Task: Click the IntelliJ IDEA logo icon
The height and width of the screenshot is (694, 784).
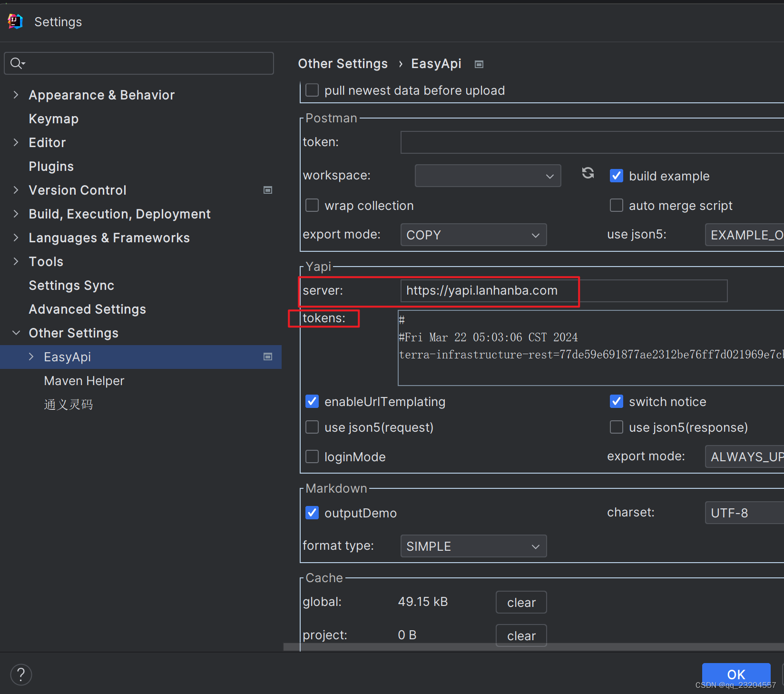Action: point(15,21)
